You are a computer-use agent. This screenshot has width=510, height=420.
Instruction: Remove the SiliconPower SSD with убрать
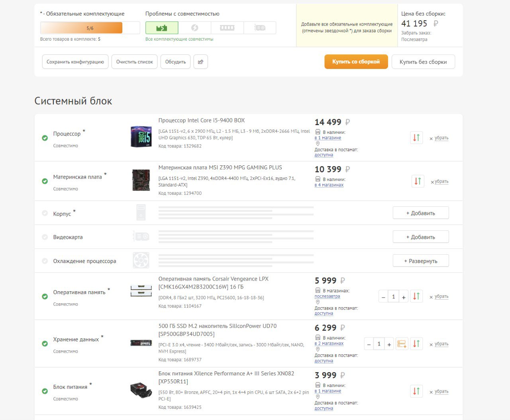441,344
